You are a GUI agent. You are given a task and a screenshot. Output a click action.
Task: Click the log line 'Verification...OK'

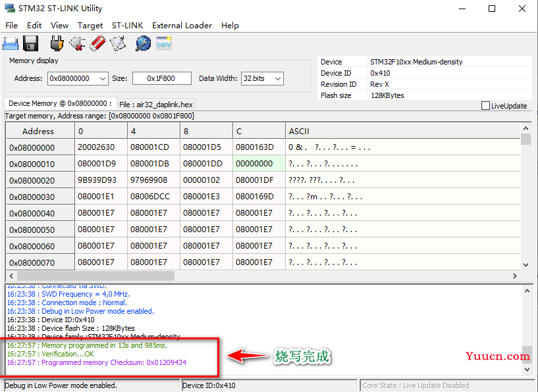(x=51, y=354)
